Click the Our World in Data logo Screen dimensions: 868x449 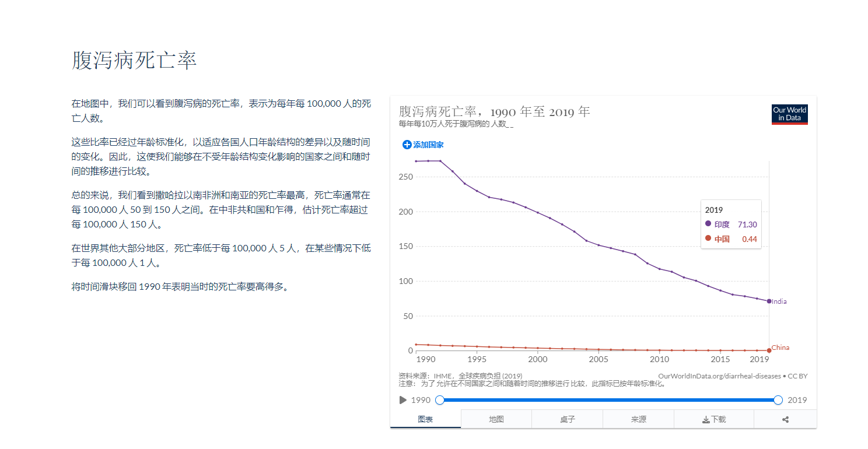(x=789, y=114)
